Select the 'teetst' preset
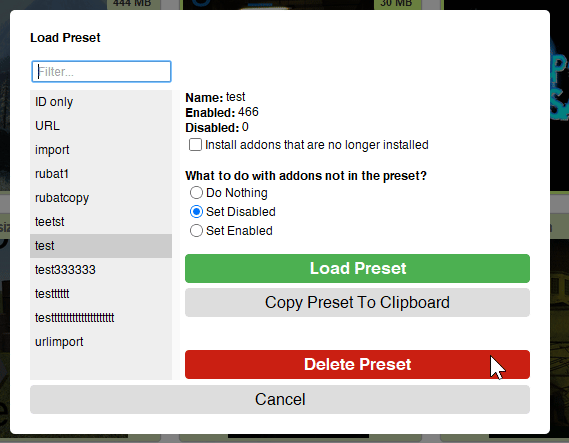The image size is (569, 443). point(101,222)
